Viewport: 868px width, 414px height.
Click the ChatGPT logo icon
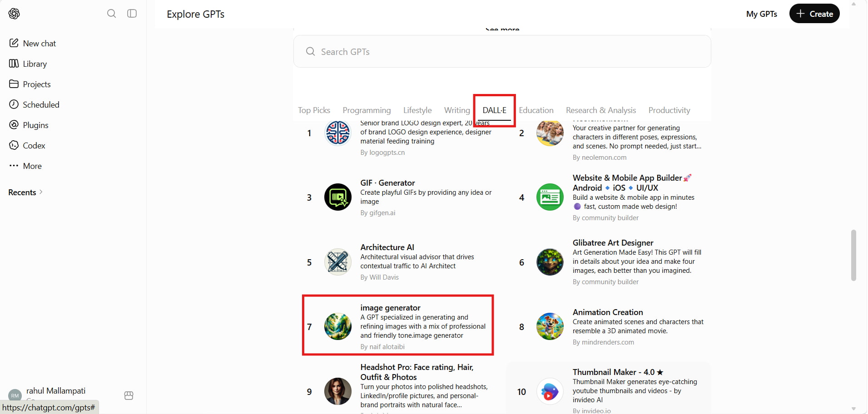(x=14, y=14)
